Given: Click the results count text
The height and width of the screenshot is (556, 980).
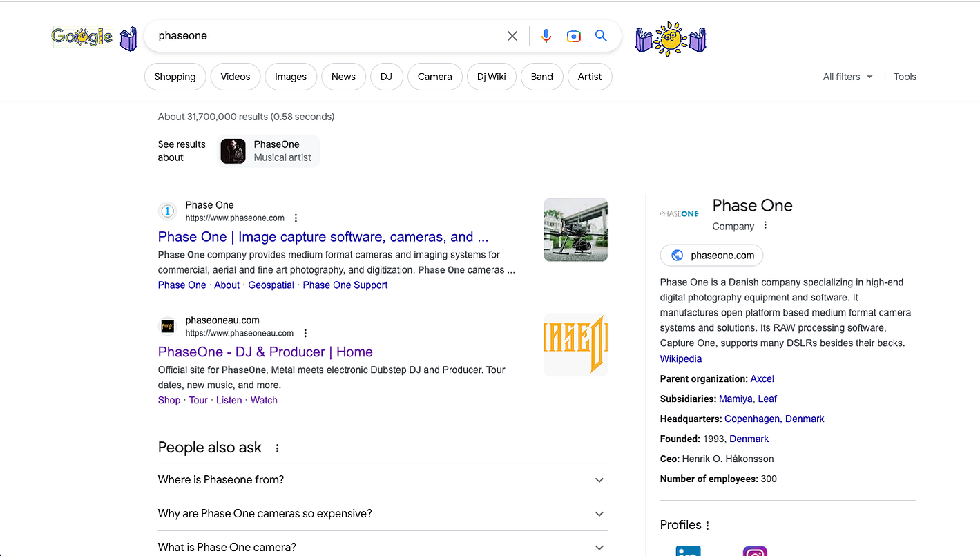Looking at the screenshot, I should tap(246, 117).
